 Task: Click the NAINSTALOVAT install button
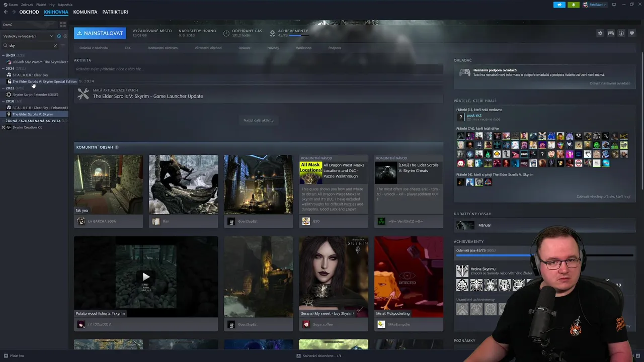point(100,33)
